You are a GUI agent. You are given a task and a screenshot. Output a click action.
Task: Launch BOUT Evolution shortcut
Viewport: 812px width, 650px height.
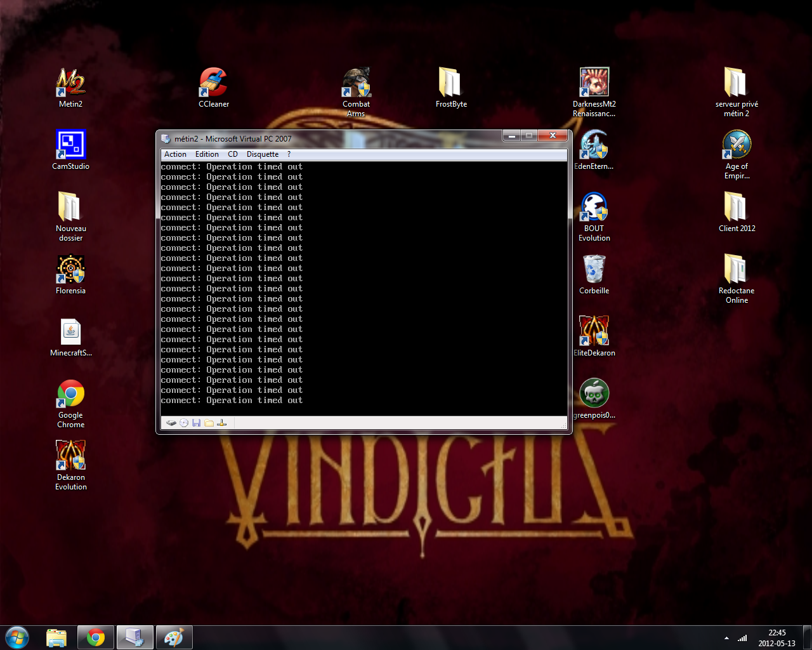[x=594, y=216]
